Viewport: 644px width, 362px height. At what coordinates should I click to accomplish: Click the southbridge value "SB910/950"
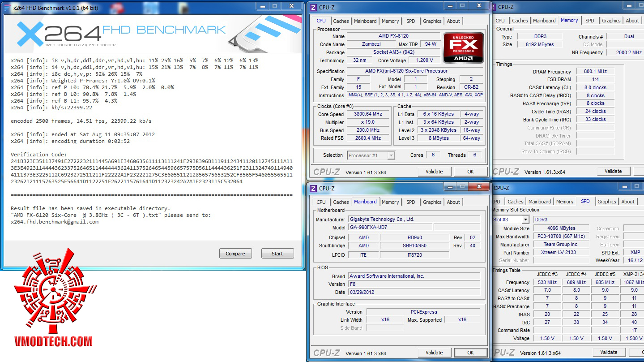tap(414, 246)
